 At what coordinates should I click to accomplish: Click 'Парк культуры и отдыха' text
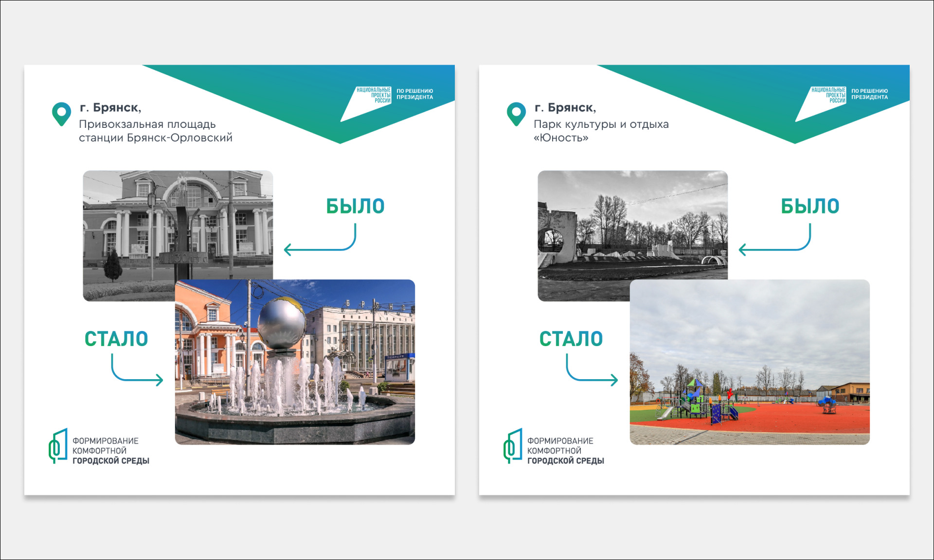pos(601,124)
